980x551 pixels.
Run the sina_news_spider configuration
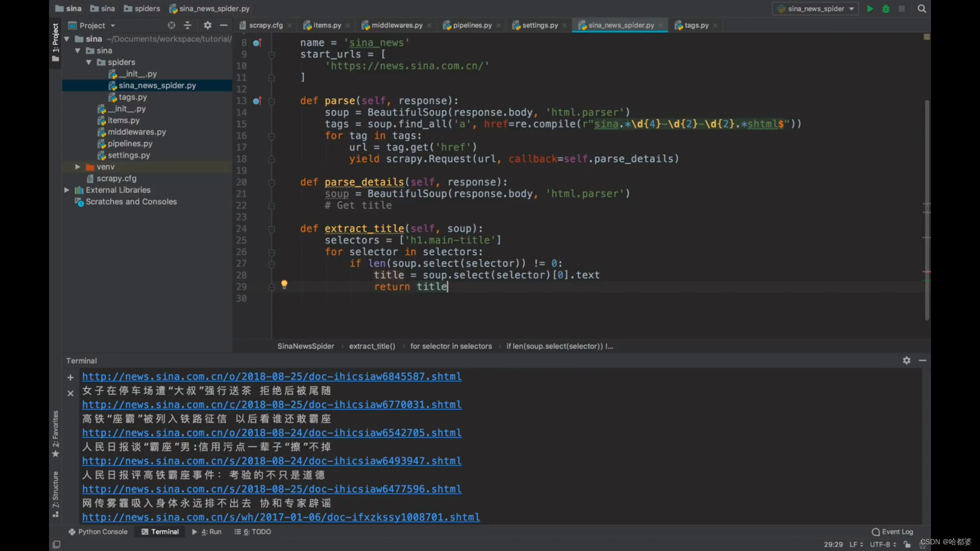(x=870, y=9)
